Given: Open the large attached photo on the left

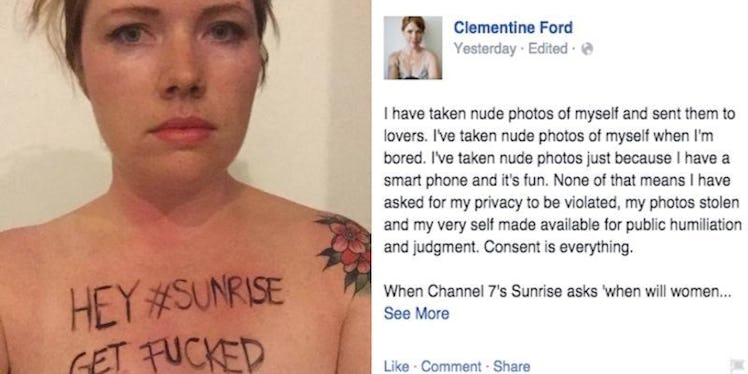Looking at the screenshot, I should [185, 187].
